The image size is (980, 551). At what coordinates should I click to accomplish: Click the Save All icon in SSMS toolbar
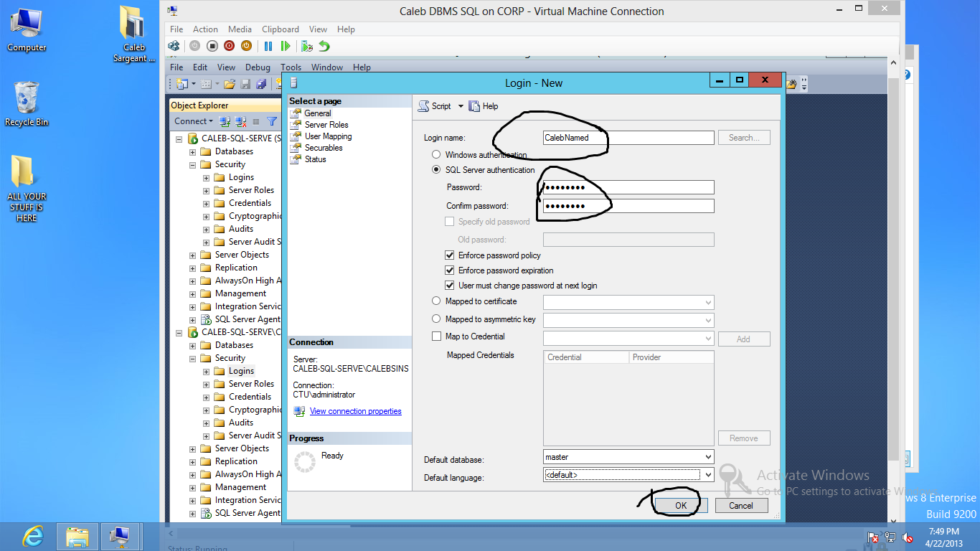pos(260,84)
